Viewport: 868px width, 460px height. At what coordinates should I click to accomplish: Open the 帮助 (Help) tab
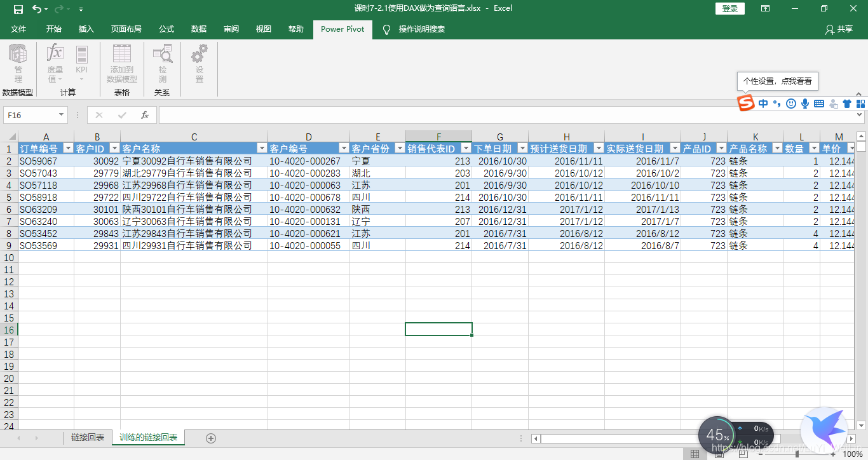tap(296, 29)
